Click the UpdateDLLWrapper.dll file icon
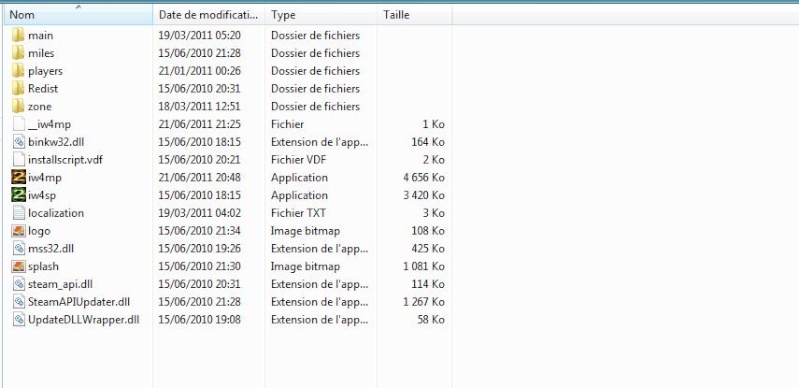The width and height of the screenshot is (799, 388). 18,320
